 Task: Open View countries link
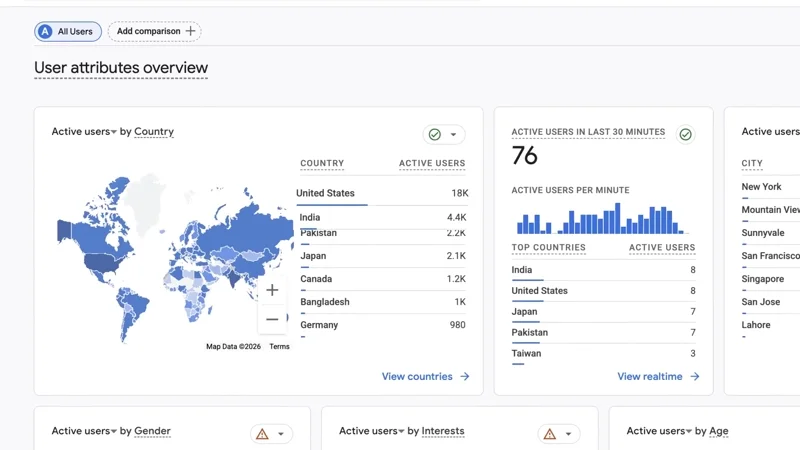[x=426, y=377]
